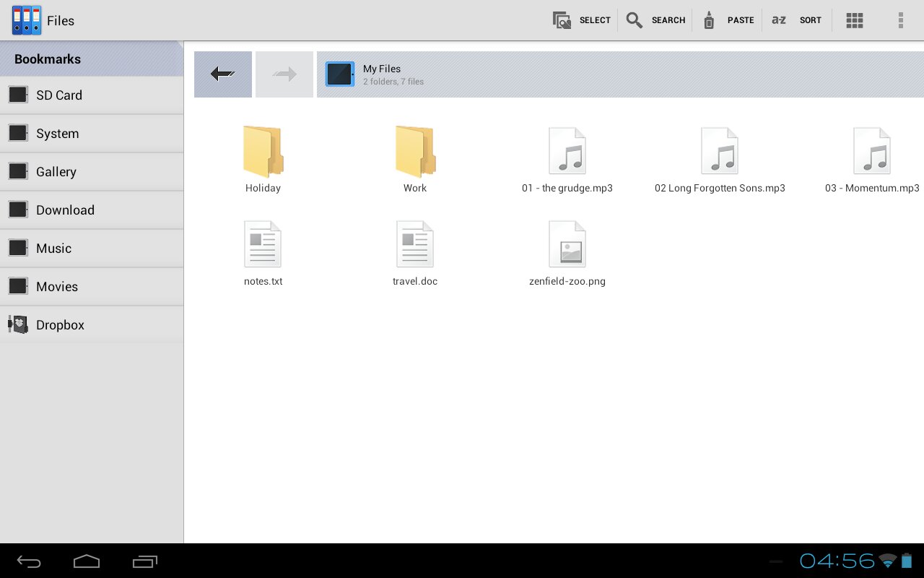Viewport: 924px width, 578px height.
Task: Open Search using the magnifier icon
Action: click(x=635, y=20)
